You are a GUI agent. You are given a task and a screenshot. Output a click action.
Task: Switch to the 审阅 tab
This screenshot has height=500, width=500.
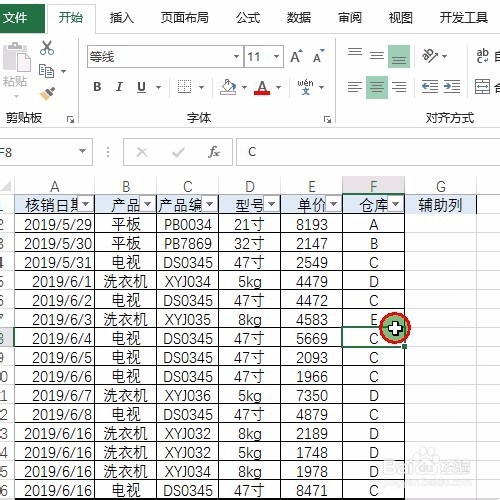350,18
